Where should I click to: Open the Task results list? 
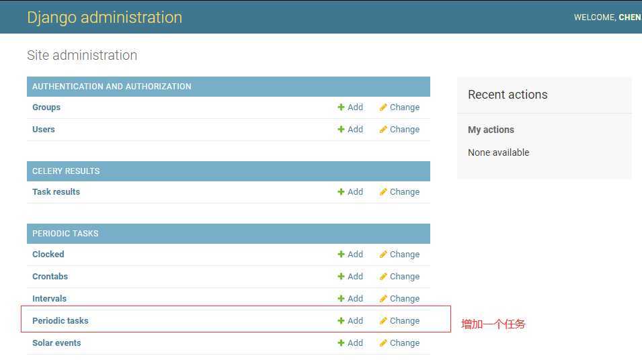coord(56,192)
